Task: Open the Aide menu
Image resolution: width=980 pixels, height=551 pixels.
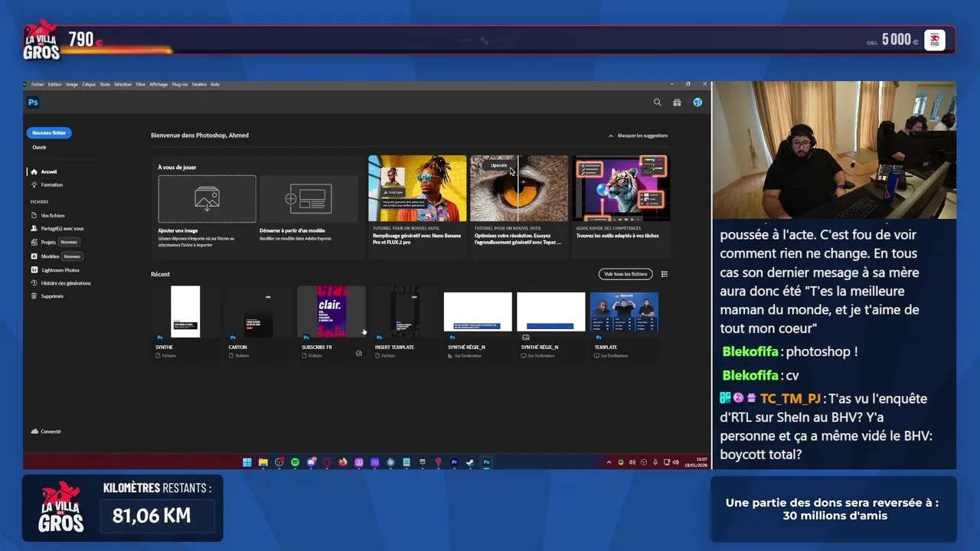Action: tap(215, 84)
